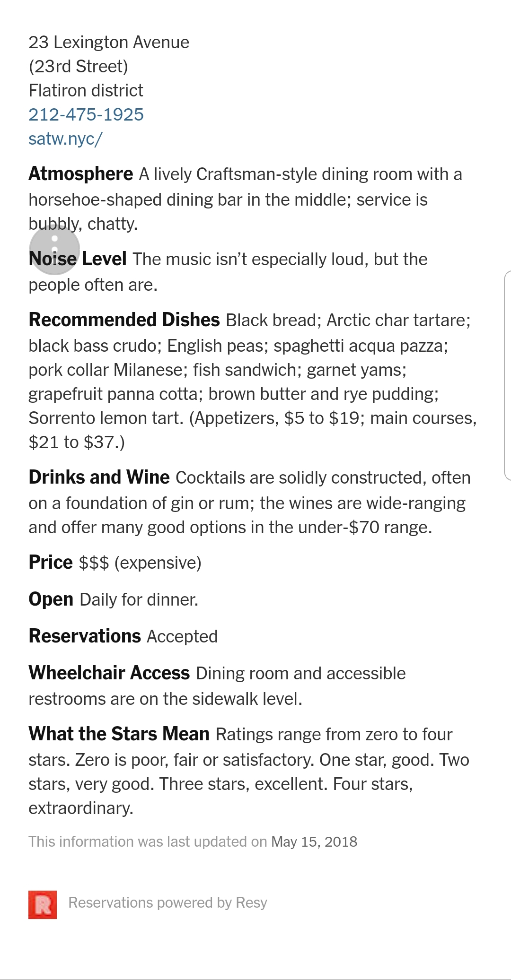The width and height of the screenshot is (511, 980).
Task: Call the phone number 212-475-1925
Action: (86, 115)
